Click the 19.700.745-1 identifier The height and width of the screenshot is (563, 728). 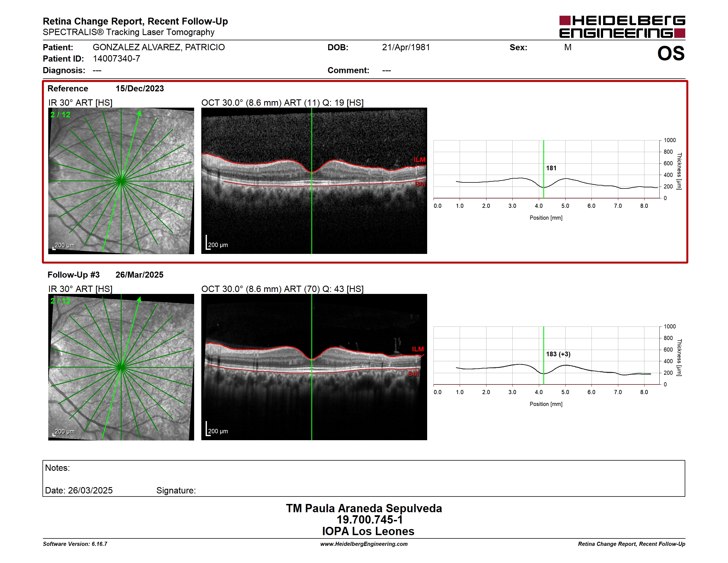(x=369, y=520)
